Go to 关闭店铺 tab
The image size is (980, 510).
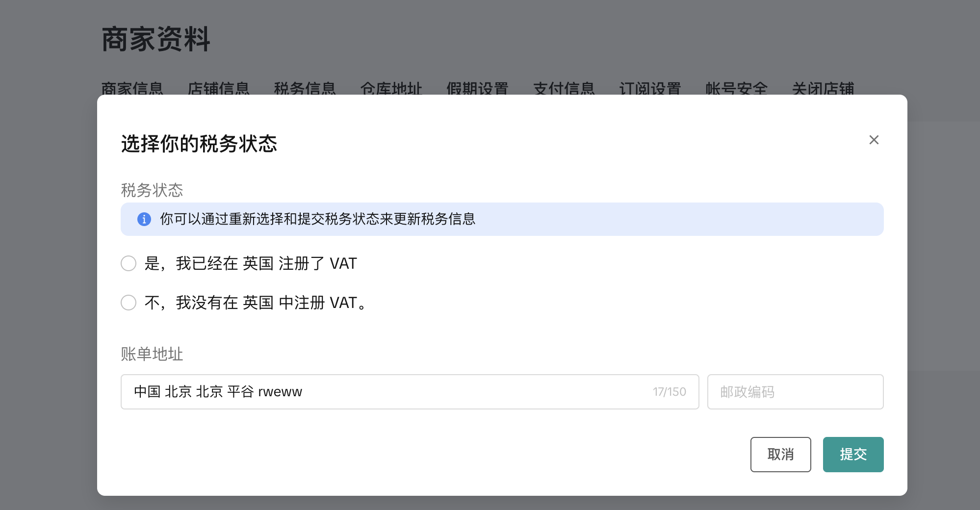pos(823,88)
